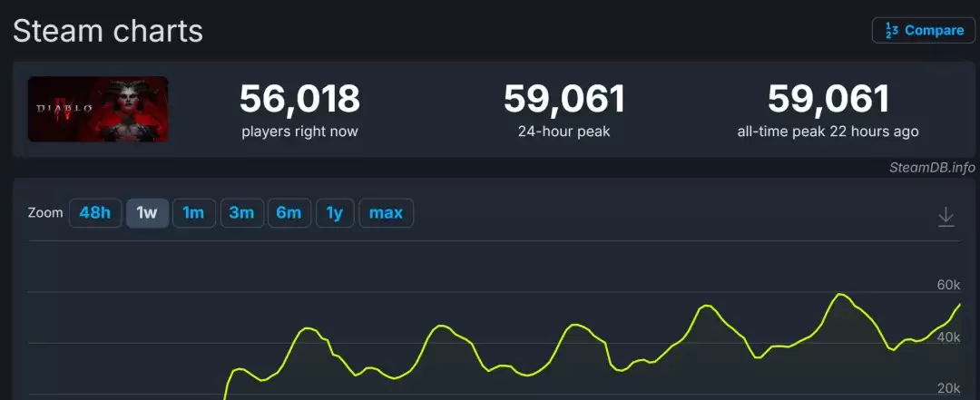Viewport: 980px width, 400px height.
Task: Choose the 3m zoom range
Action: pyautogui.click(x=241, y=213)
